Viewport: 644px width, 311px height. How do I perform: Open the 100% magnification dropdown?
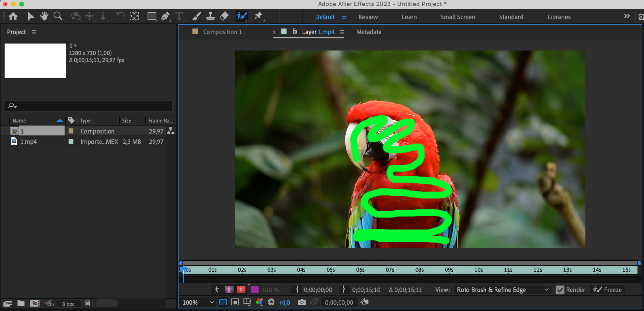pyautogui.click(x=198, y=303)
